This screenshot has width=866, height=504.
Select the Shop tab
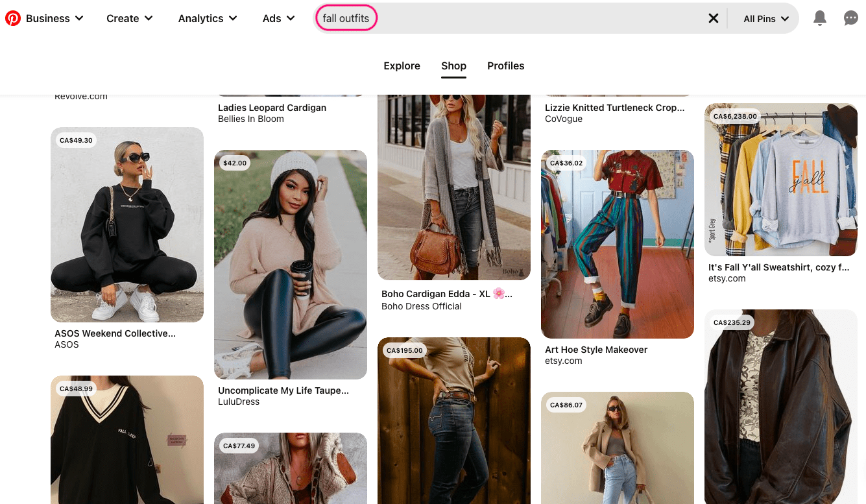click(453, 66)
